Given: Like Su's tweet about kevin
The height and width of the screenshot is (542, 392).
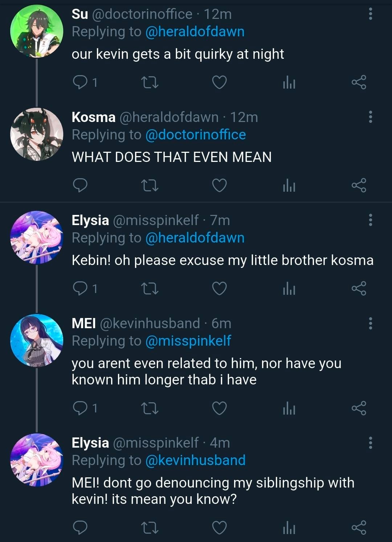Looking at the screenshot, I should pyautogui.click(x=219, y=82).
